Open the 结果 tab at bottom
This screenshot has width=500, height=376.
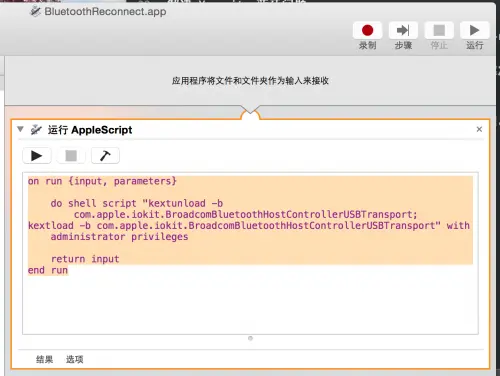[44, 359]
